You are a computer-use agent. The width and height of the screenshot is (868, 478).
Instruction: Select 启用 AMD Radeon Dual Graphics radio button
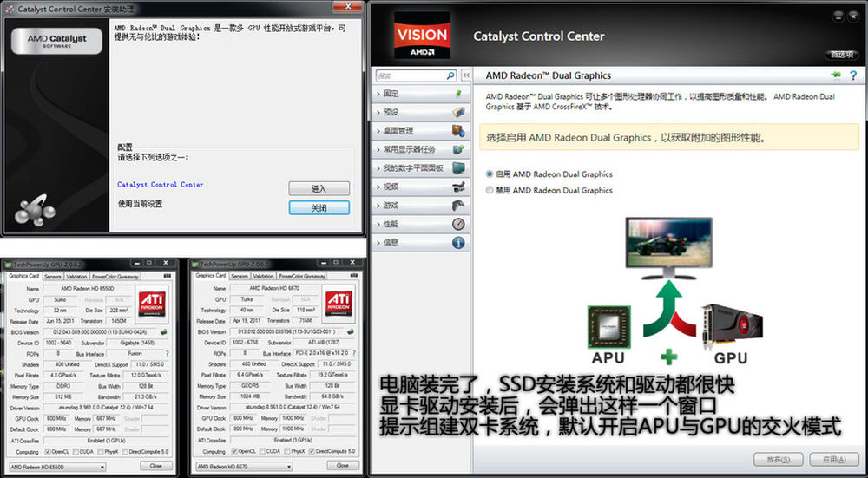pyautogui.click(x=489, y=174)
